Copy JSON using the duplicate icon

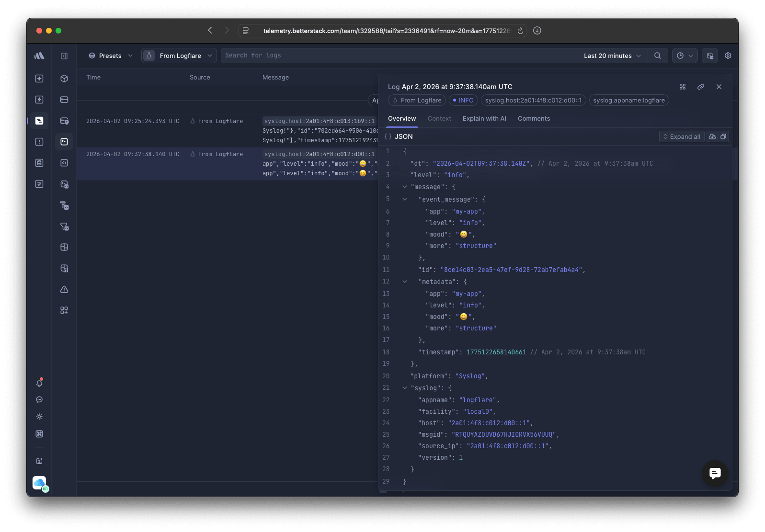[723, 136]
